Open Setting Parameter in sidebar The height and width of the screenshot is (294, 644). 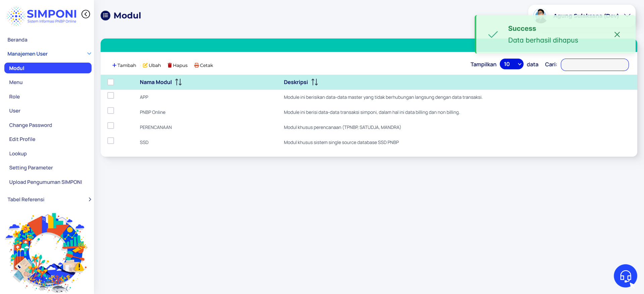tap(31, 168)
